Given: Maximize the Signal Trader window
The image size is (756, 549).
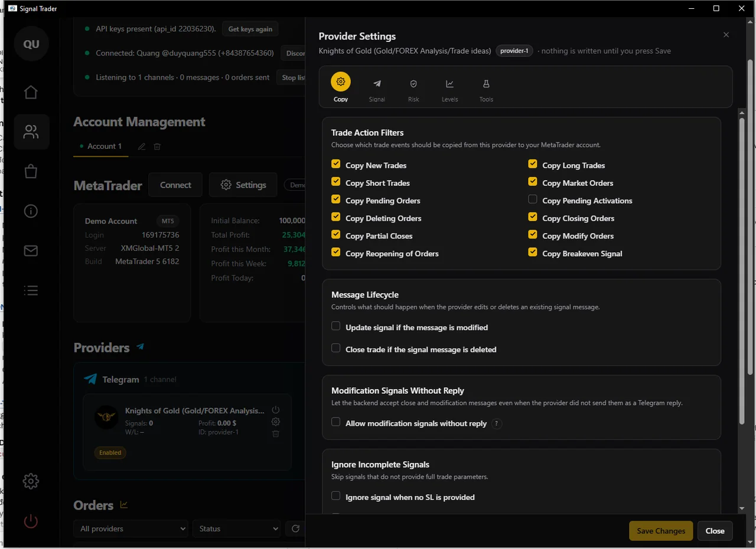Looking at the screenshot, I should coord(716,8).
